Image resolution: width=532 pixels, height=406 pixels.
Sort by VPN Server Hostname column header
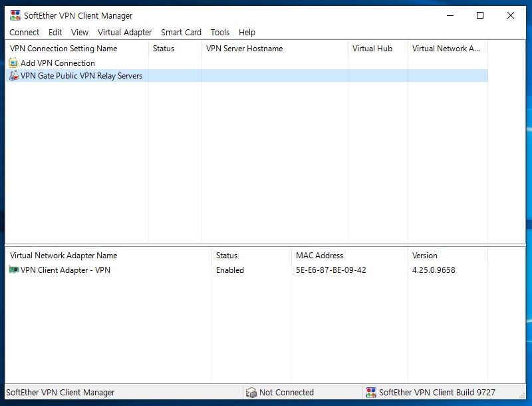pyautogui.click(x=275, y=49)
